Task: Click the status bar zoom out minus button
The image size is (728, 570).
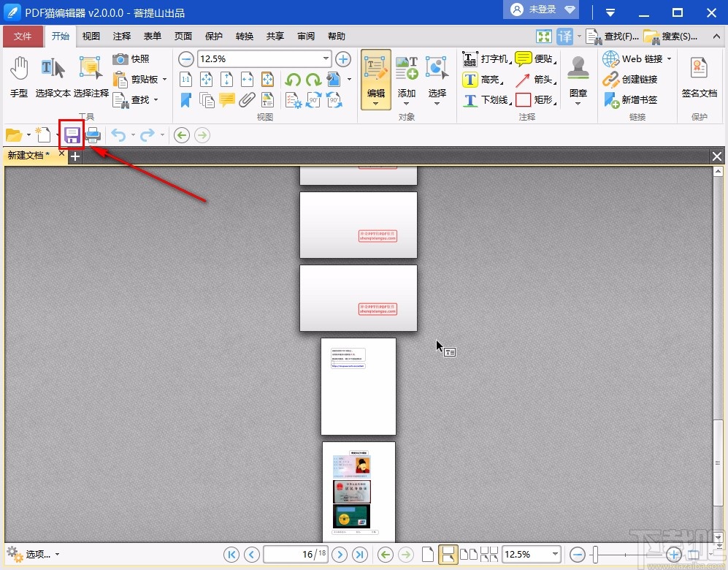Action: [577, 554]
